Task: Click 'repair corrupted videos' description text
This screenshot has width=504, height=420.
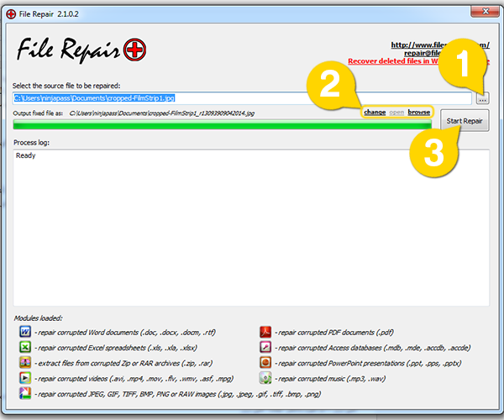Action: pos(134,379)
